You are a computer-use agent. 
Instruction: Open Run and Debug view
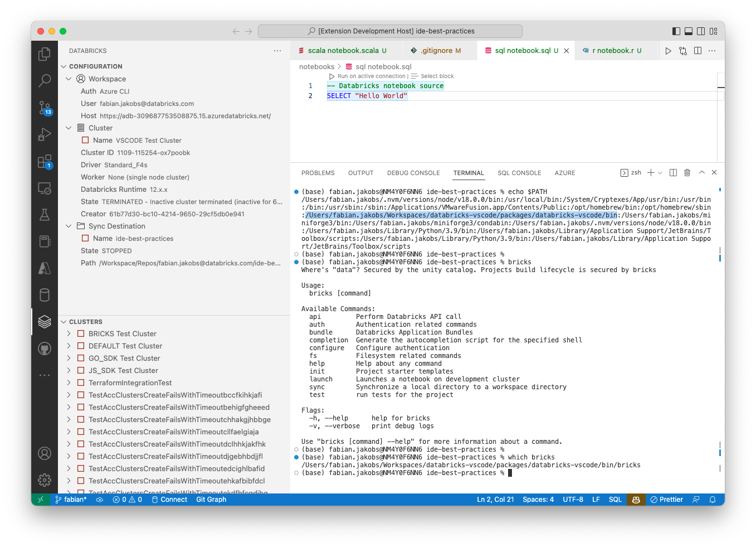coord(45,134)
